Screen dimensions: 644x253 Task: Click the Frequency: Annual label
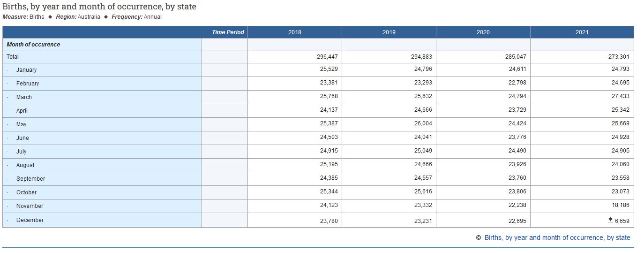coord(136,17)
